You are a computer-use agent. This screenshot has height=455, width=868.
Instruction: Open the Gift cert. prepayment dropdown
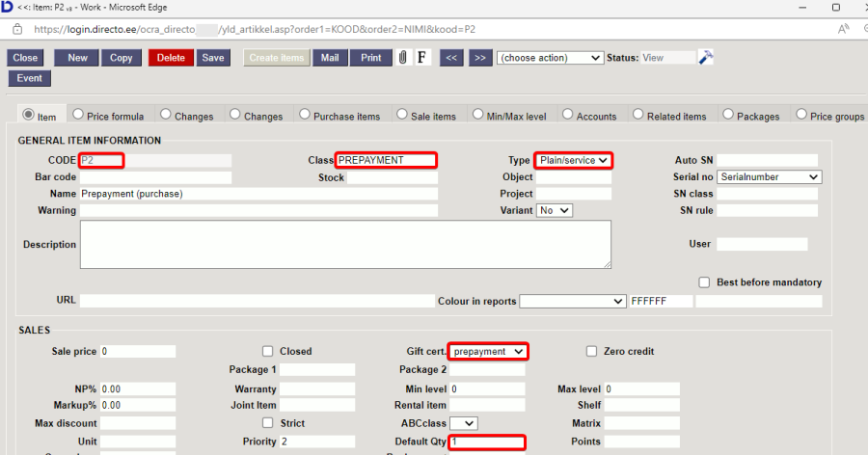488,352
